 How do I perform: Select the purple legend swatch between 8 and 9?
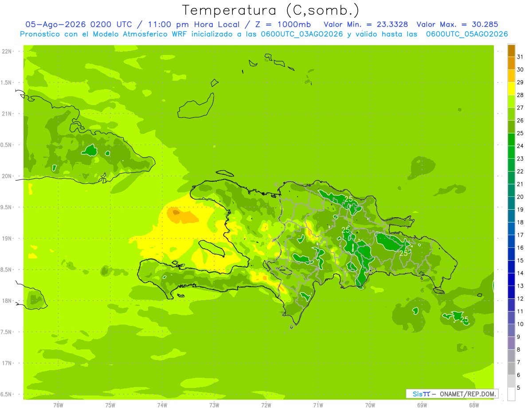coord(511,344)
